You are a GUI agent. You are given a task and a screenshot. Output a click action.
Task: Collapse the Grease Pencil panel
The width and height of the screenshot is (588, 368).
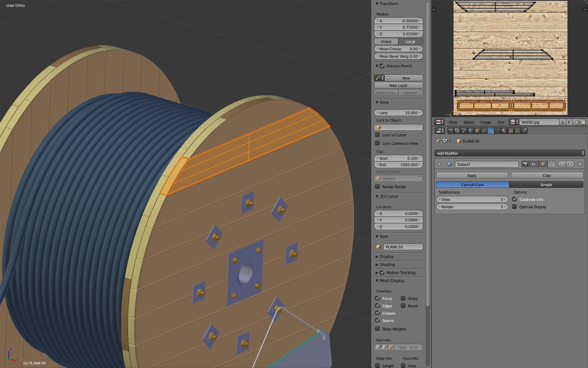(377, 66)
